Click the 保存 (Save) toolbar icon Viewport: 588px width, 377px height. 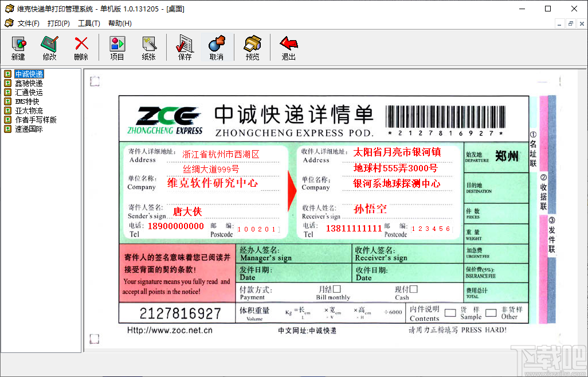click(x=184, y=47)
